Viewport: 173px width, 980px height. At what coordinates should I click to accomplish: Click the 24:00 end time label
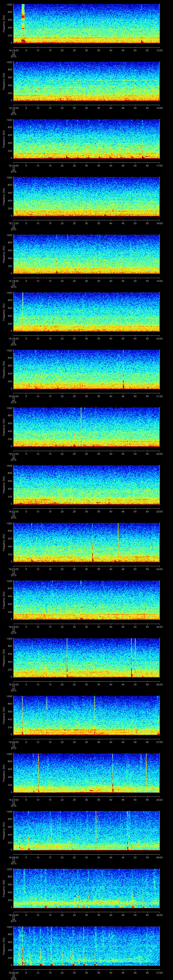(x=159, y=569)
